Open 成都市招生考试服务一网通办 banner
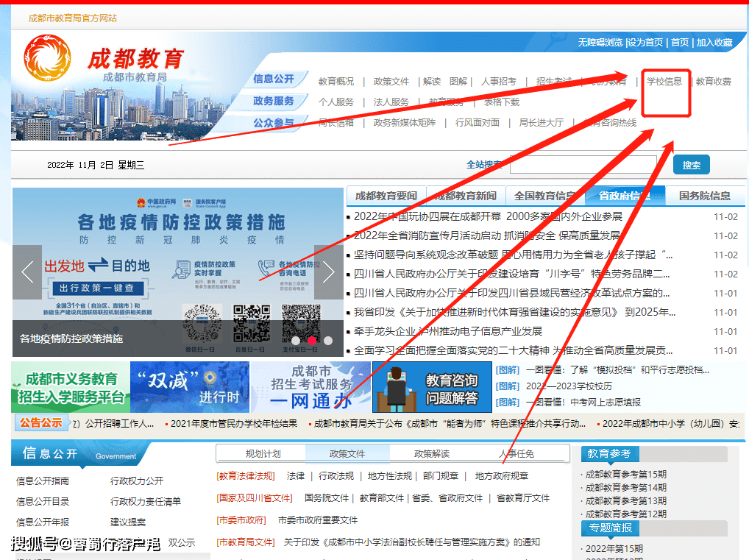The width and height of the screenshot is (749, 560). (311, 387)
